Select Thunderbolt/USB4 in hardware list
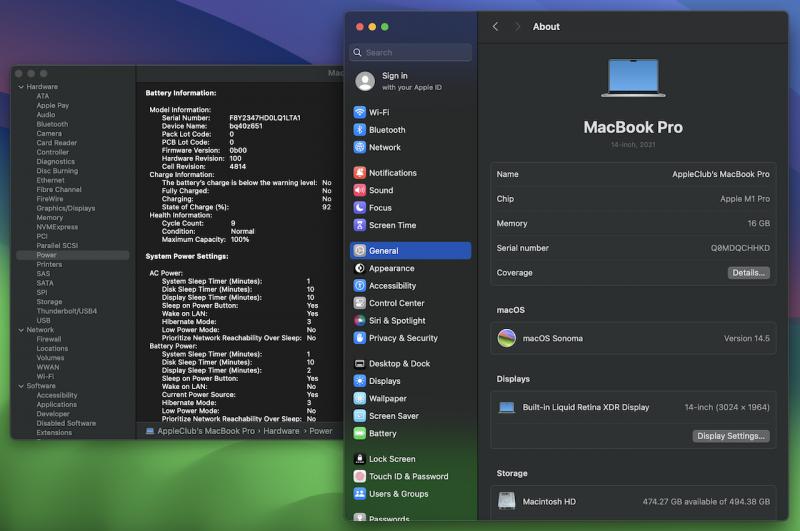800x531 pixels. [x=67, y=311]
